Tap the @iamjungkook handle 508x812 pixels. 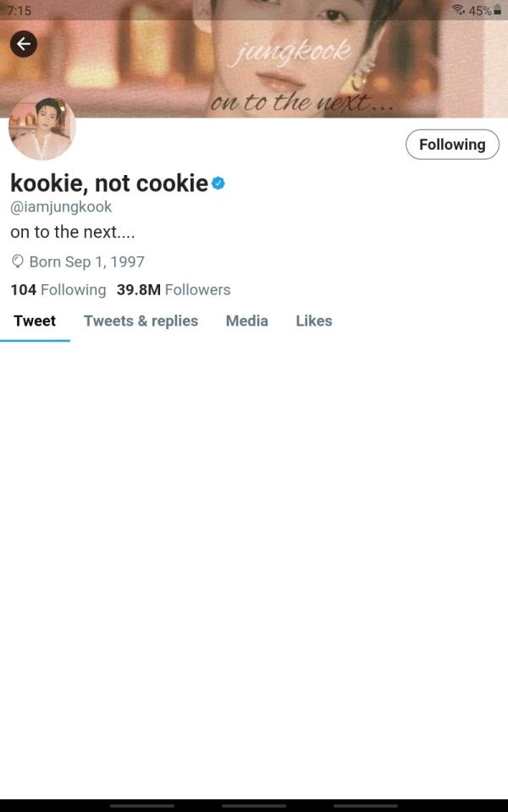coord(61,207)
